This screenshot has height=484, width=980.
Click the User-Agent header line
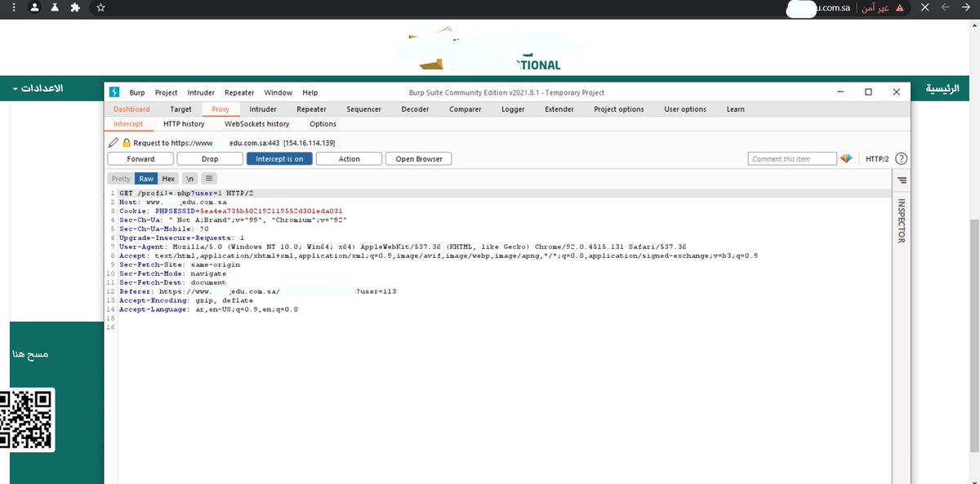coord(403,246)
